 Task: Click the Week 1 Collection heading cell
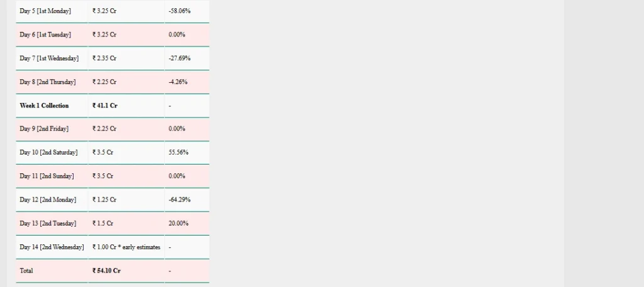(44, 106)
